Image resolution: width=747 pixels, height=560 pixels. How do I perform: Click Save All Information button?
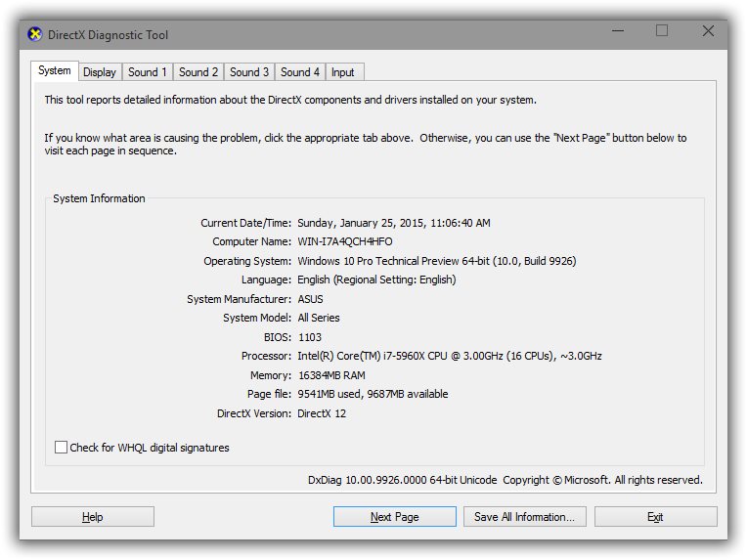(x=524, y=517)
